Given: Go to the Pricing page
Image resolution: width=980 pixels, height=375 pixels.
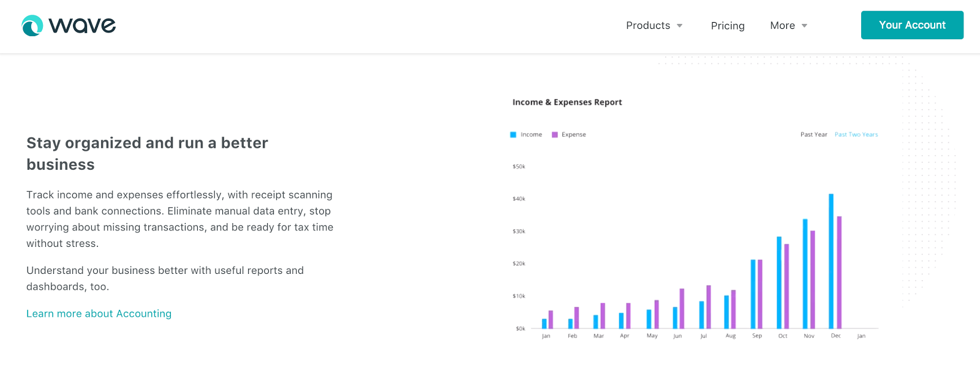Looking at the screenshot, I should (x=727, y=26).
